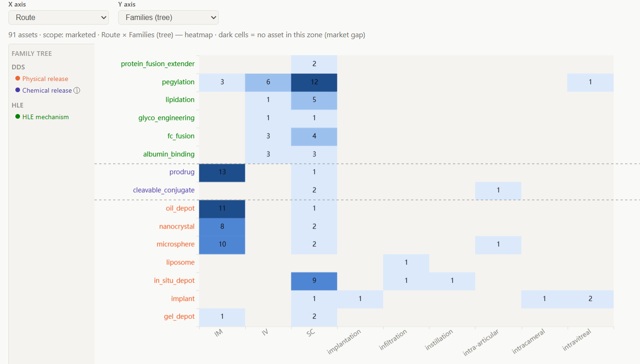Click the infiltration column axis label
640x364 pixels.
pos(394,340)
